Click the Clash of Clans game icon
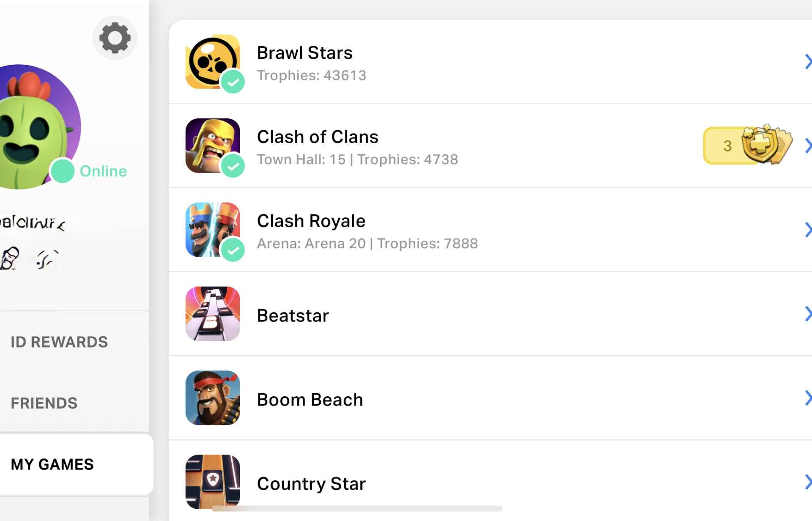This screenshot has height=521, width=812. [x=212, y=145]
